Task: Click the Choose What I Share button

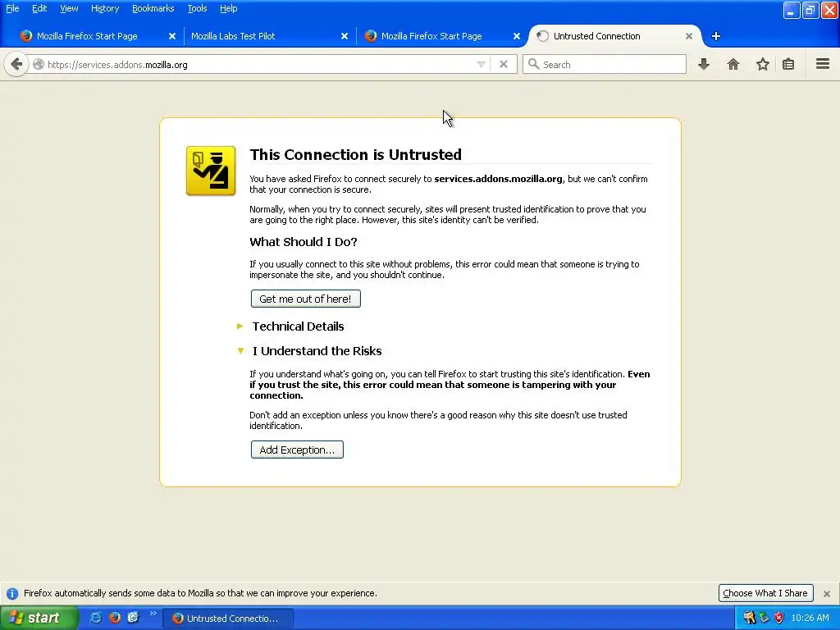Action: pyautogui.click(x=765, y=593)
